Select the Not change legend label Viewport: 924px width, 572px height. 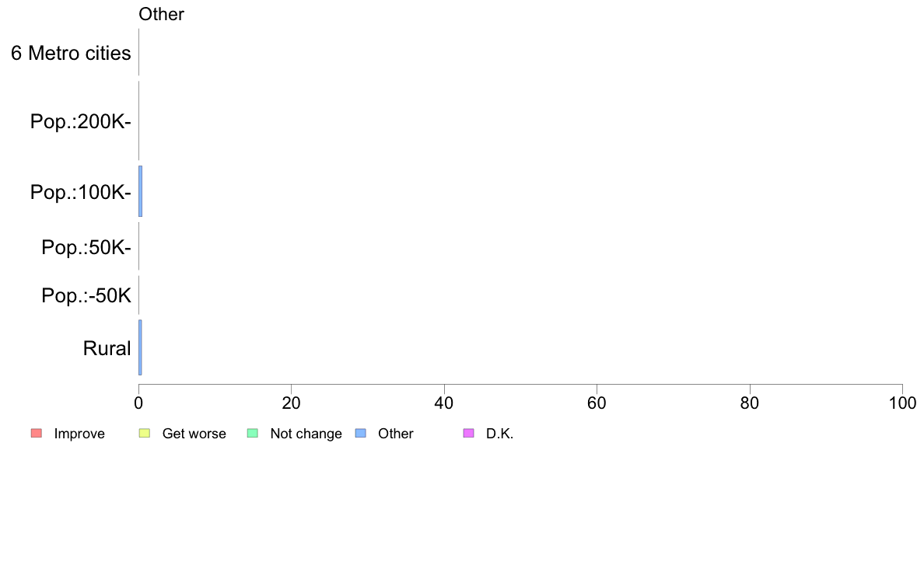[x=306, y=434]
